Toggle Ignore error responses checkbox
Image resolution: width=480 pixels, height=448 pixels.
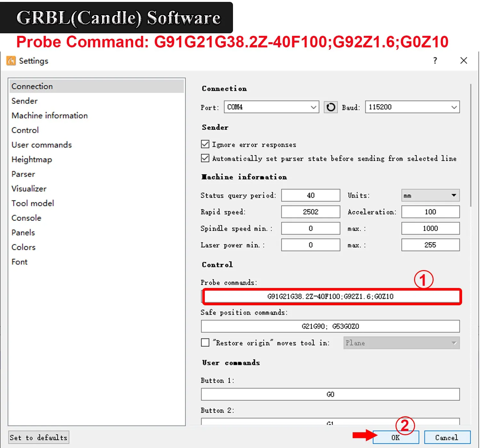205,144
